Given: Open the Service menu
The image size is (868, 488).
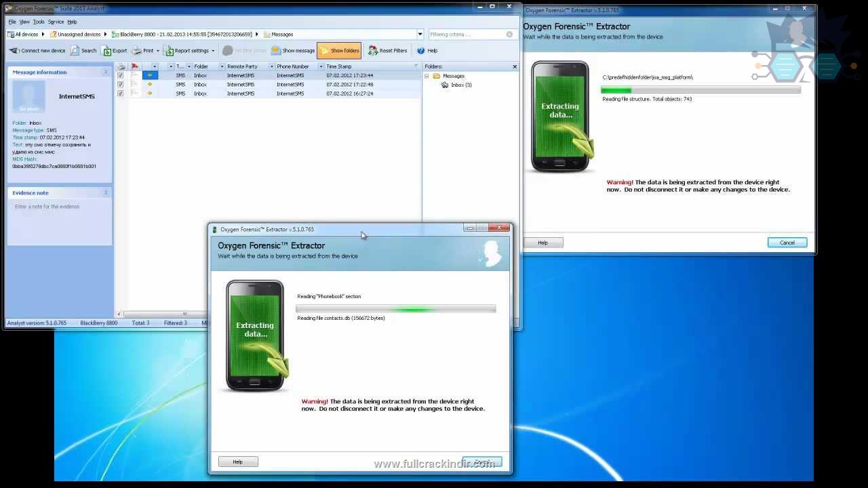Looking at the screenshot, I should 56,22.
